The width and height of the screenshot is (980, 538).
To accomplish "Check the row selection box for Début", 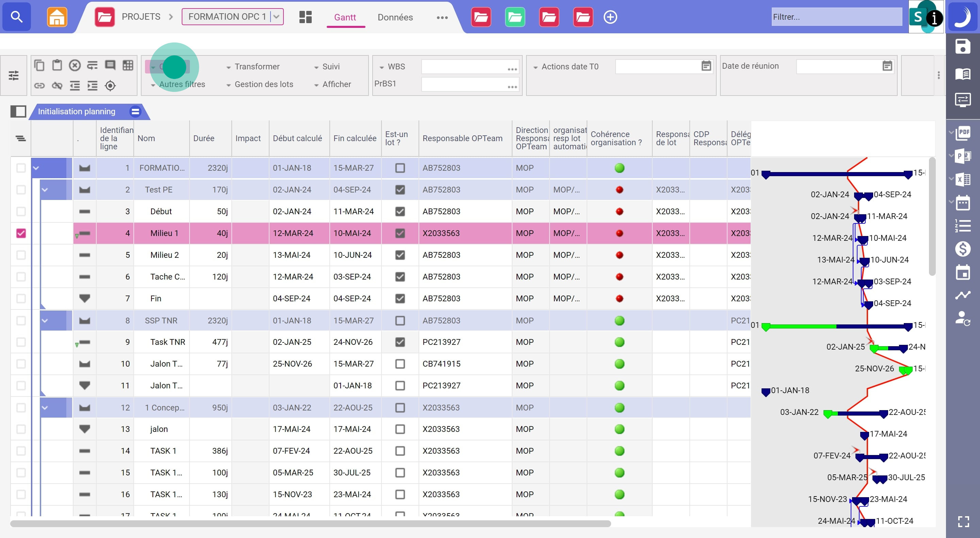I will click(x=21, y=212).
